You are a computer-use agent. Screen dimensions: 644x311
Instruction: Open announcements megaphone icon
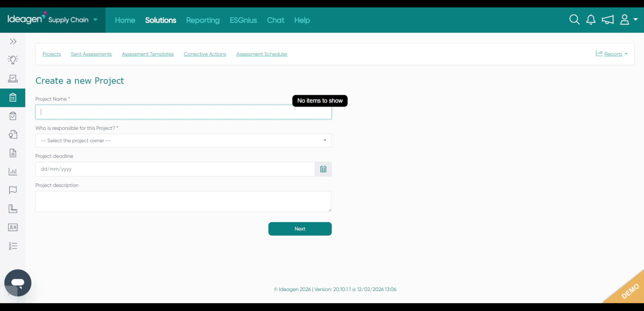[x=608, y=20]
